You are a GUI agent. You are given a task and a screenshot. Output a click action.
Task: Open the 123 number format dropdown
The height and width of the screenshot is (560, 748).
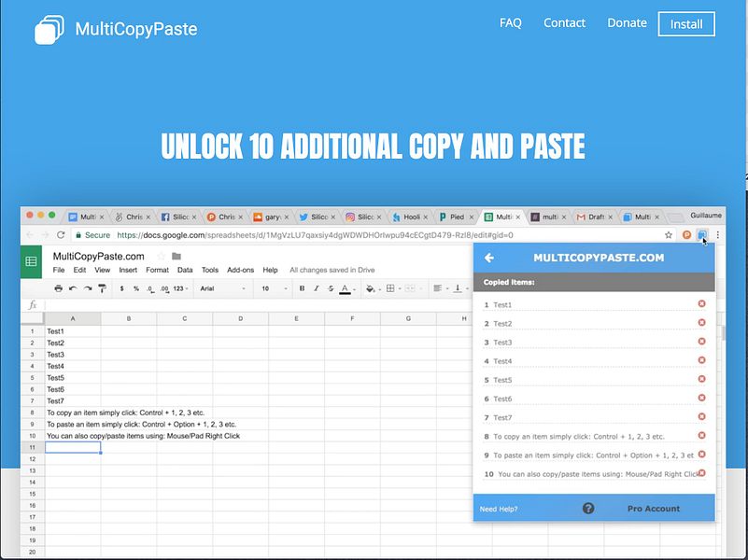click(177, 288)
